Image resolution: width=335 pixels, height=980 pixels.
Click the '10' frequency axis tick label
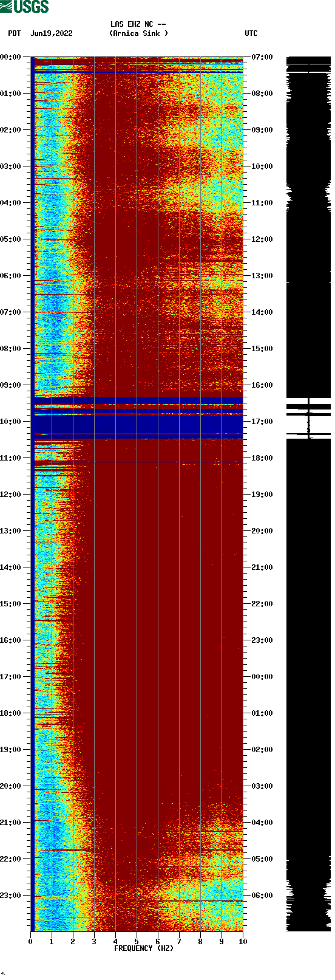243,942
